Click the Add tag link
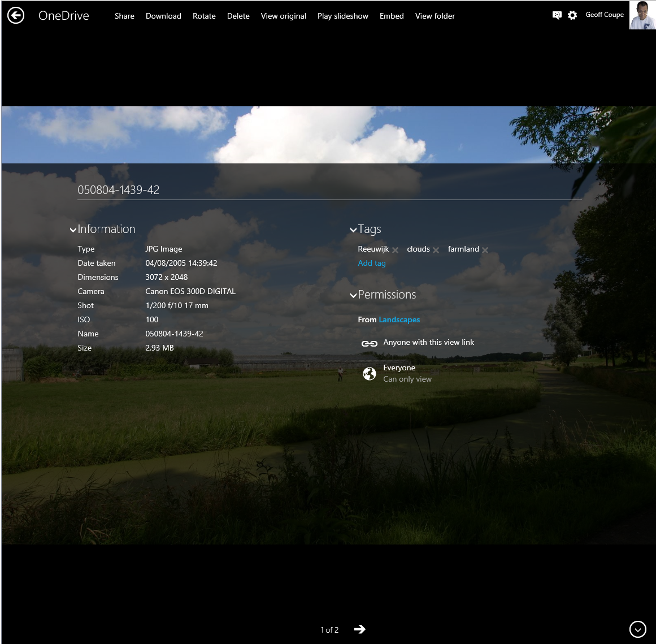 [x=371, y=263]
